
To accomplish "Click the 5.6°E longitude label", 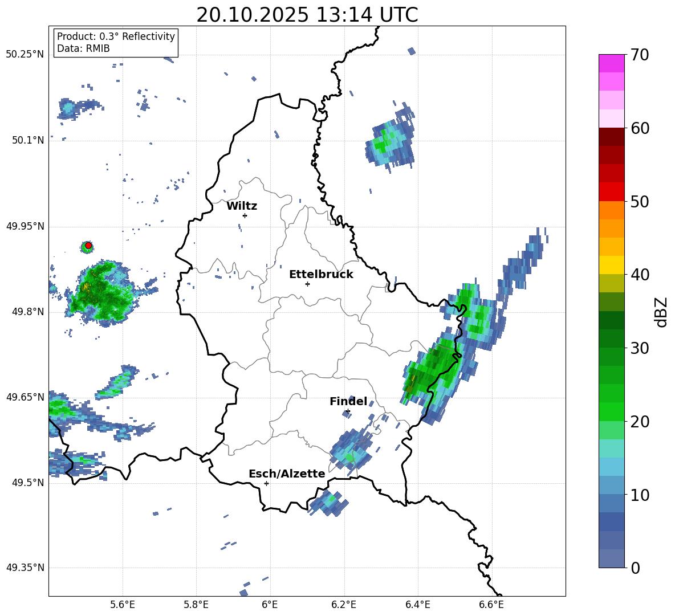I will tap(123, 605).
